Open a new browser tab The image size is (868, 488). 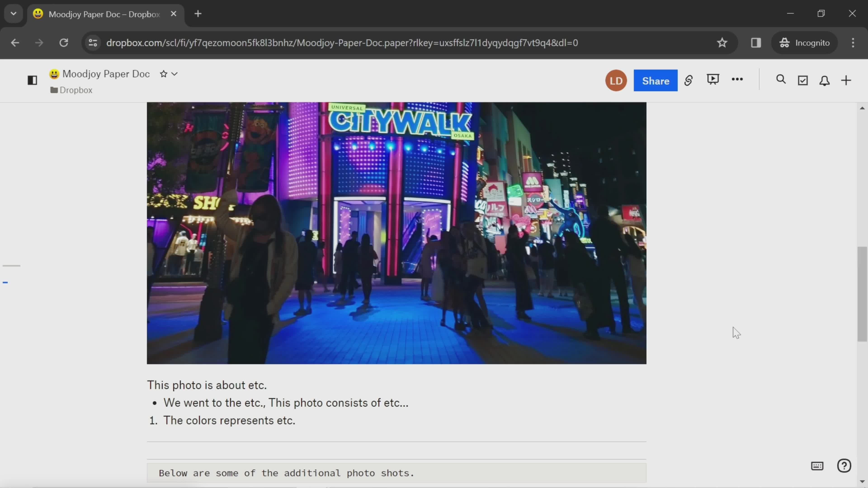(x=198, y=14)
